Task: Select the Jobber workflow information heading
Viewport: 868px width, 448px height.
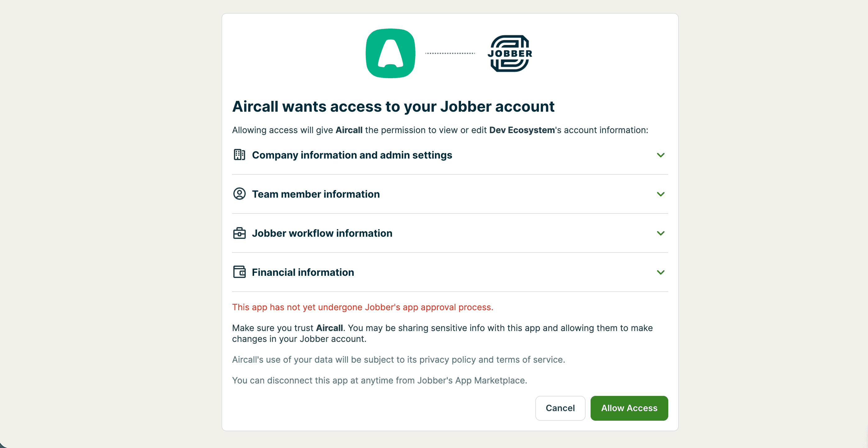Action: click(322, 233)
